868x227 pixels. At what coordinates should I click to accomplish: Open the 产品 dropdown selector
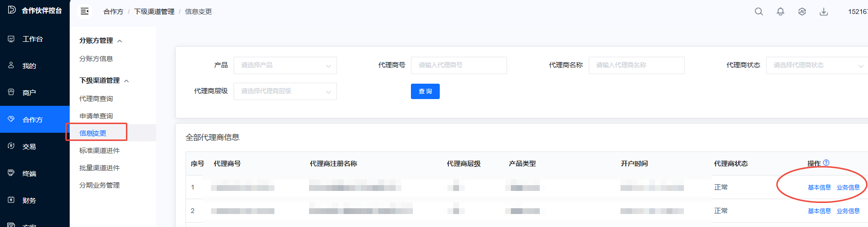(285, 65)
